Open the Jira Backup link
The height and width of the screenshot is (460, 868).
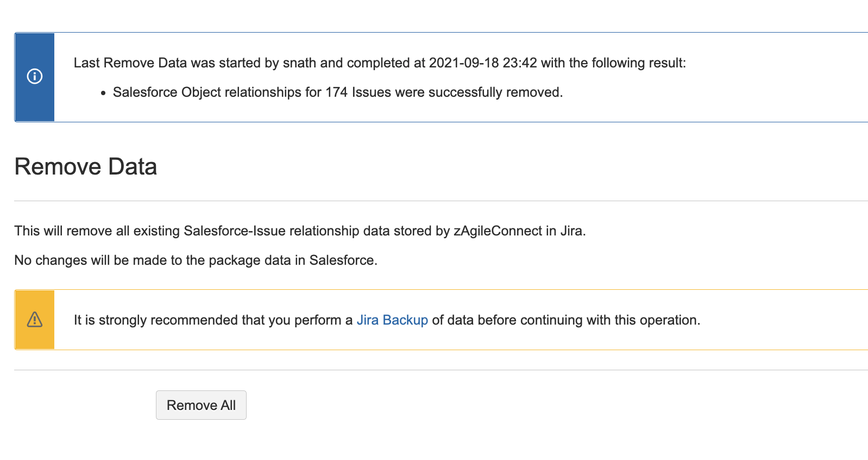(392, 320)
